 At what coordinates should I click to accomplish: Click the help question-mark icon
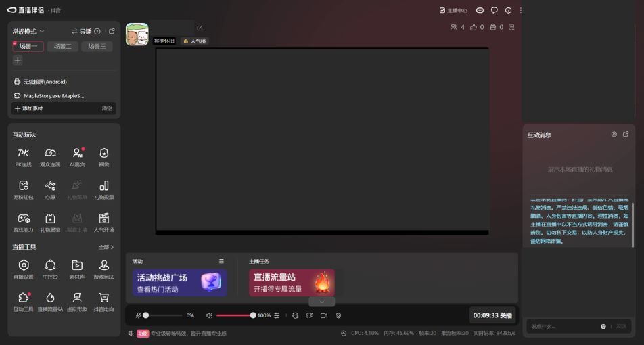pyautogui.click(x=509, y=10)
